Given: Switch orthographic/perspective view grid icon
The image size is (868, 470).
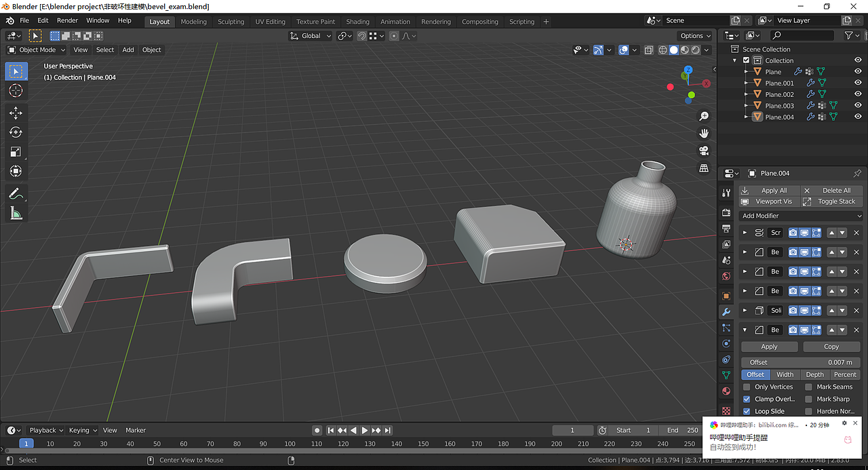Looking at the screenshot, I should pyautogui.click(x=704, y=168).
